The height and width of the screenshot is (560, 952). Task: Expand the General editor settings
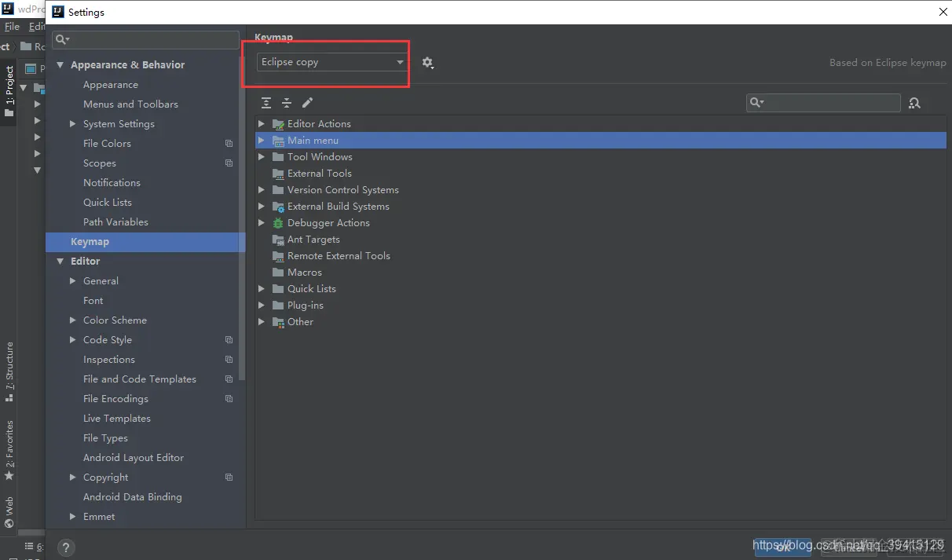pyautogui.click(x=73, y=281)
